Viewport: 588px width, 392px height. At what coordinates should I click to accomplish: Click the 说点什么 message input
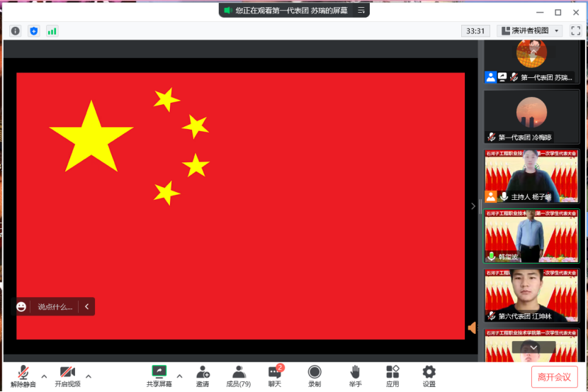pyautogui.click(x=55, y=307)
